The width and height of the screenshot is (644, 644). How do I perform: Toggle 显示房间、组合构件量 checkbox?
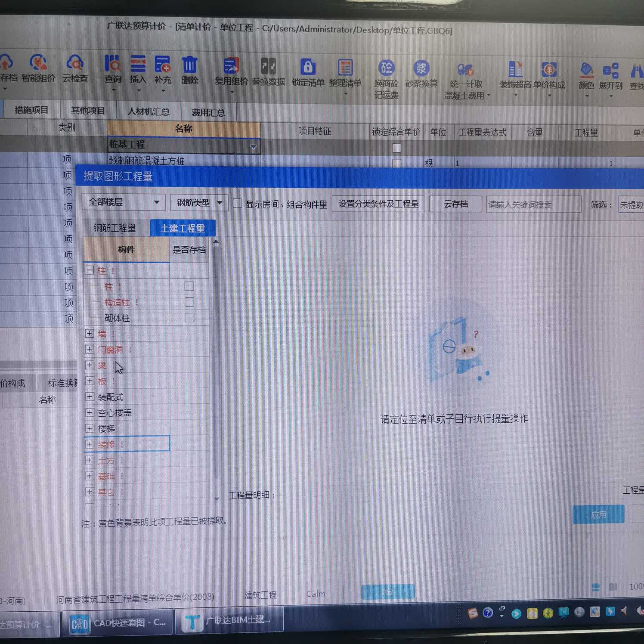coord(237,203)
